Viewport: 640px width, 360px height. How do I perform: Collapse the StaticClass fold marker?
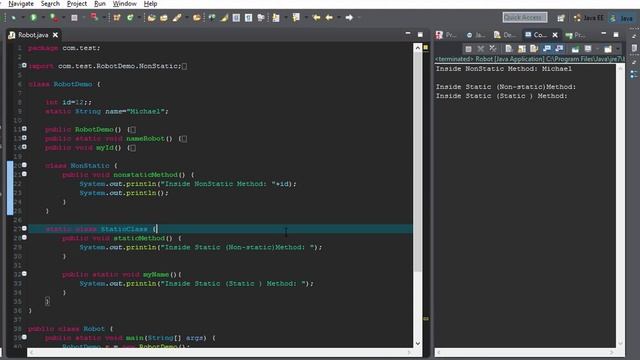(24, 229)
